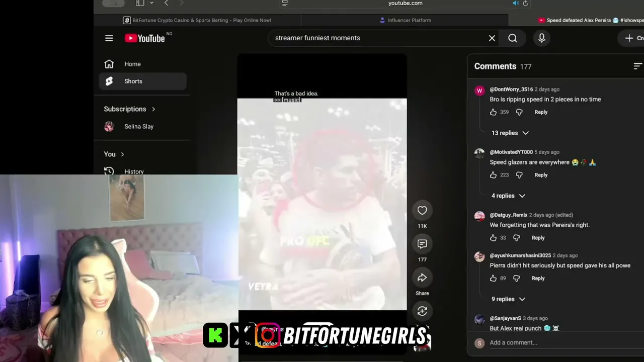Screen dimensions: 644x362
Task: Like the Short with the heart
Action: click(x=422, y=211)
